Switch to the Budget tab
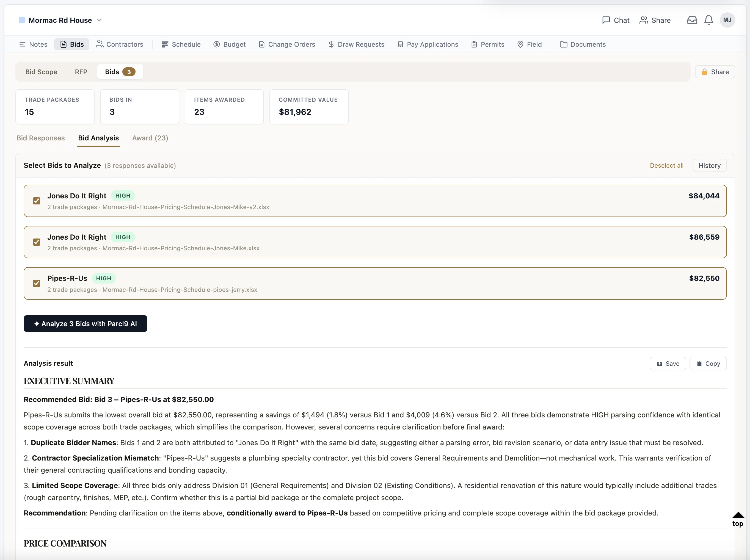Viewport: 750px width, 560px height. pyautogui.click(x=230, y=45)
